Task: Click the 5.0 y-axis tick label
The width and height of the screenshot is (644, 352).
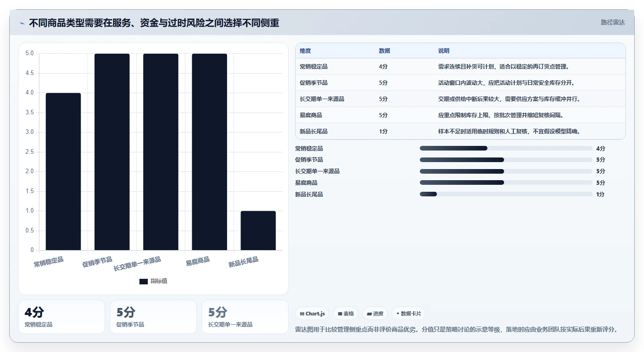Action: coord(30,53)
